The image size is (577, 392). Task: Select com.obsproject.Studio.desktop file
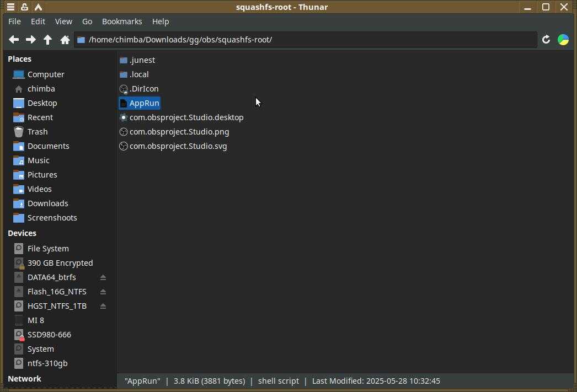coord(181,117)
